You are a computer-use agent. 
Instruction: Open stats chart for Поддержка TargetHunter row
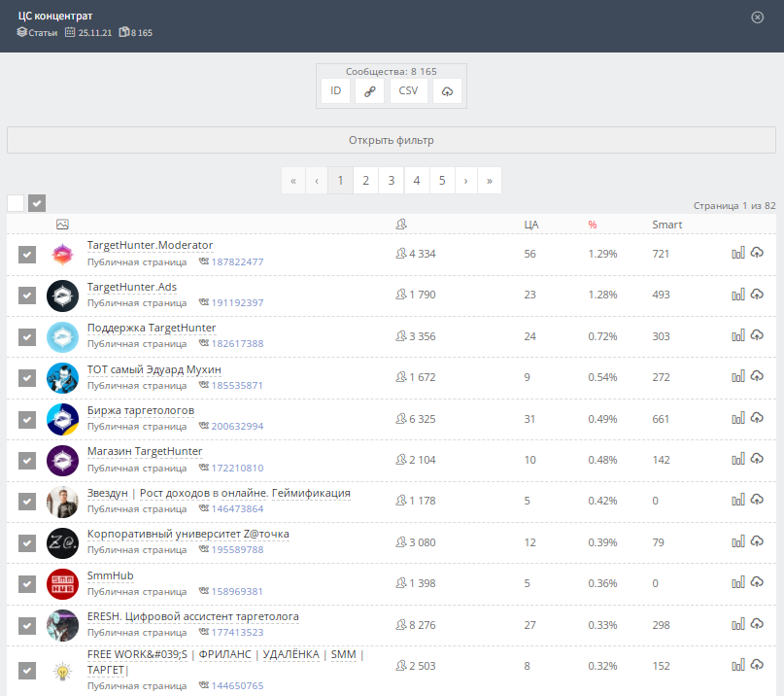[738, 335]
